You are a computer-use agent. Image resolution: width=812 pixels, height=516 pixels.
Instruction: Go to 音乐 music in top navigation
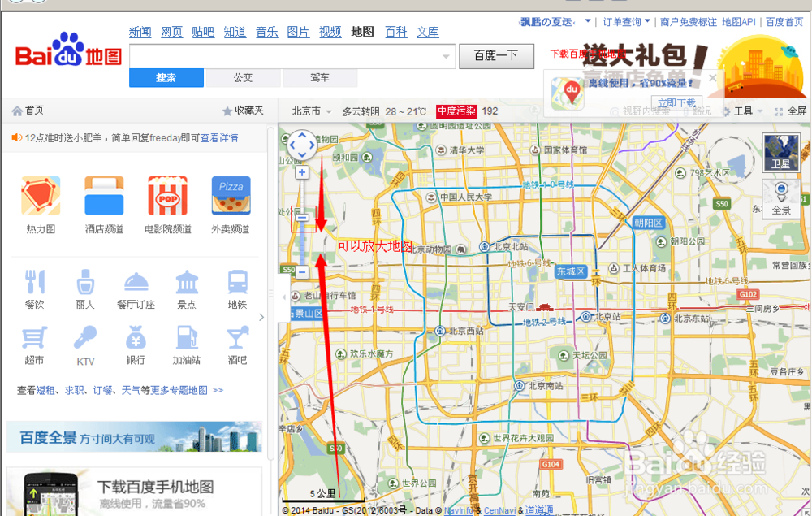click(x=266, y=32)
